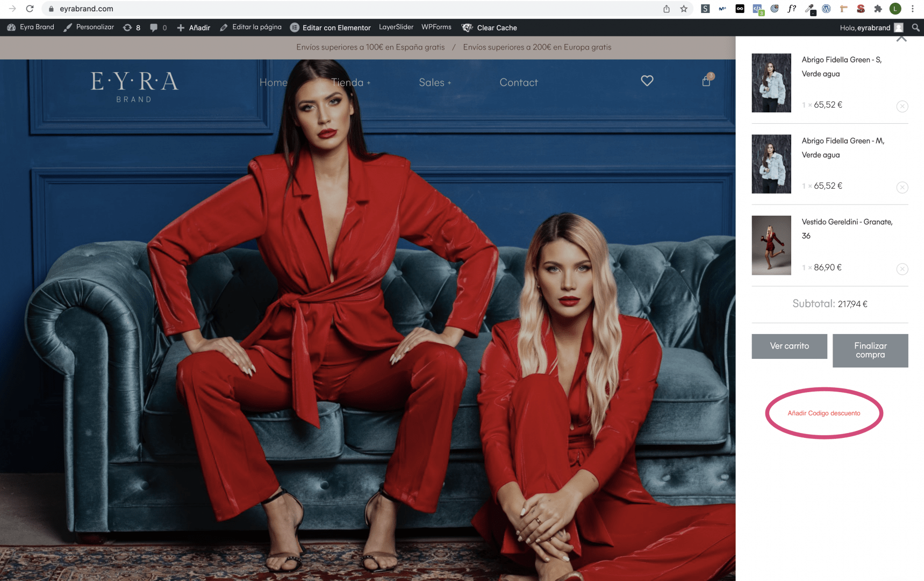Click the Finalizar compra button
Viewport: 924px width, 581px height.
pyautogui.click(x=870, y=350)
